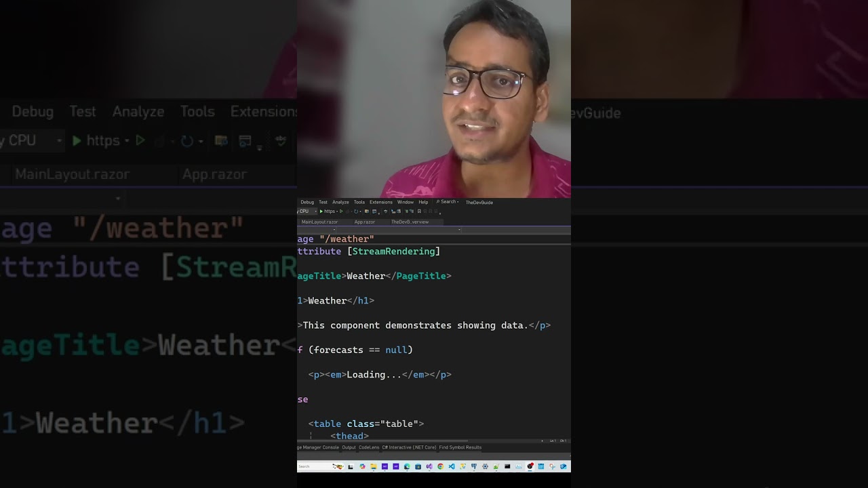Open Outlook from the taskbar
The image size is (868, 488).
coord(563,466)
